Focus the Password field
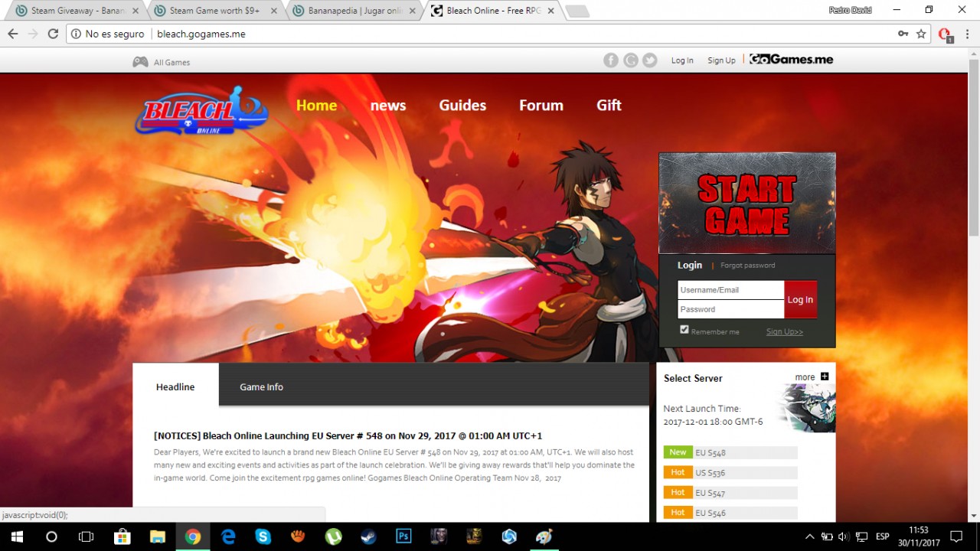Screen dimensions: 980x551 [731, 309]
